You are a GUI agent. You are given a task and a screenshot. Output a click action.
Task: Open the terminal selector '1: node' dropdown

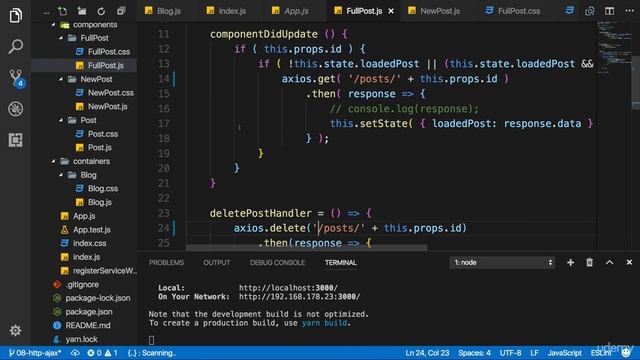tap(502, 262)
